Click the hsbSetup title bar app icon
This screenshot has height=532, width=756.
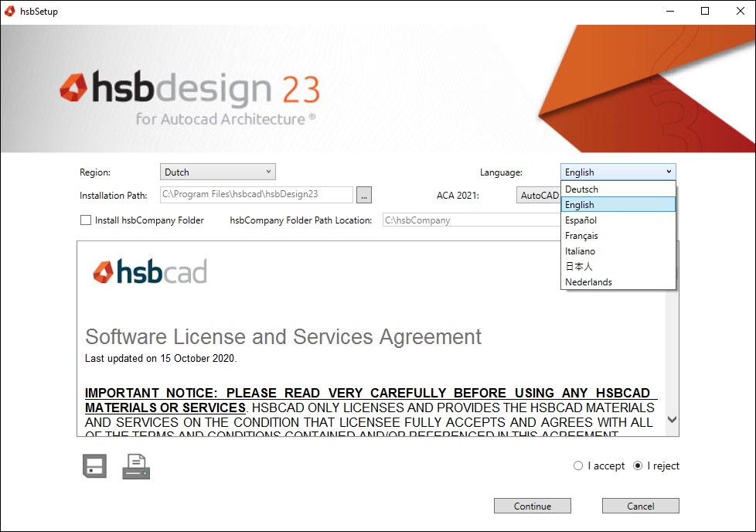[9, 11]
